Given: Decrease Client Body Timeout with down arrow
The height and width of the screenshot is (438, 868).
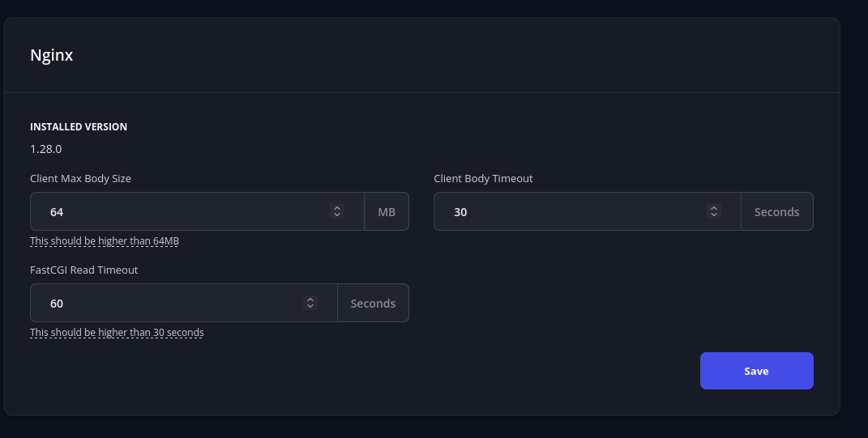Looking at the screenshot, I should coord(714,215).
